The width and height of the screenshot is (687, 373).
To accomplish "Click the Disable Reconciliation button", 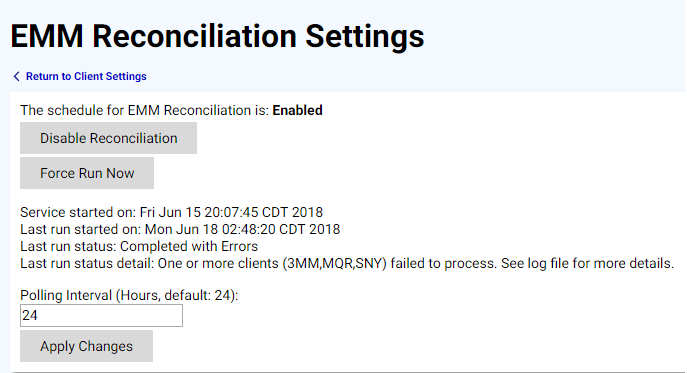I will 109,138.
